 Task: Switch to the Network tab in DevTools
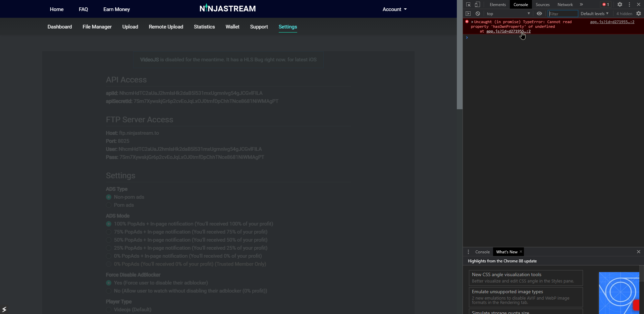pos(565,5)
